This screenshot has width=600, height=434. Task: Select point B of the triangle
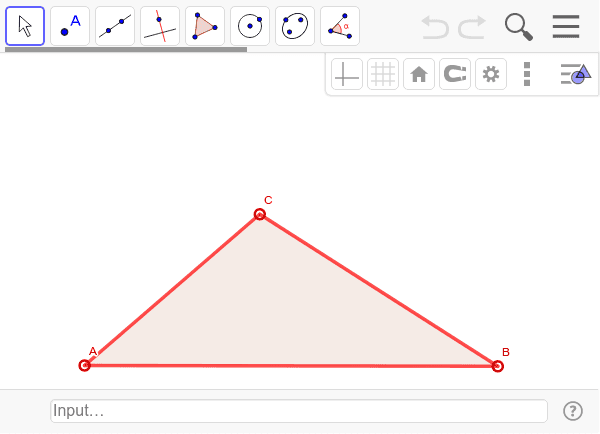(497, 366)
